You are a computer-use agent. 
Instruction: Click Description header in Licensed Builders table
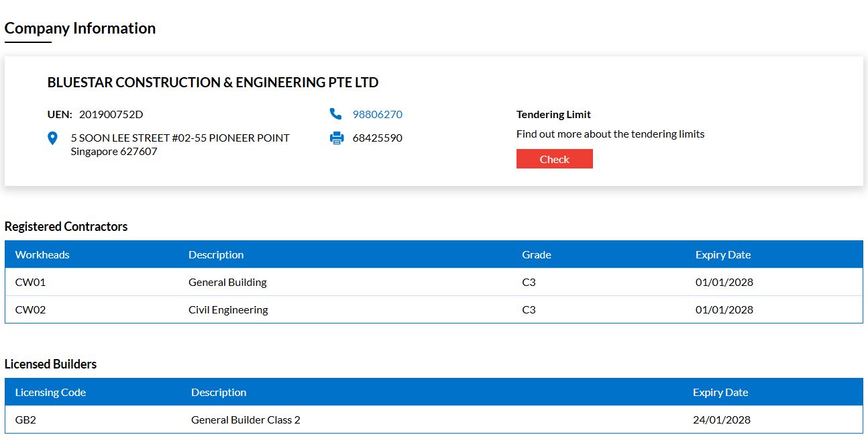coord(219,393)
